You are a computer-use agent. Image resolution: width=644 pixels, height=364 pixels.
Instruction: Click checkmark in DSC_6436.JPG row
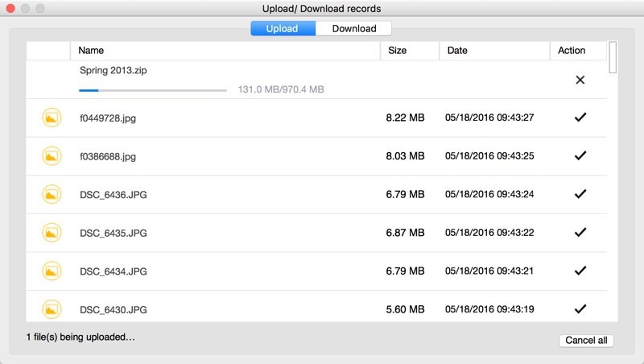pyautogui.click(x=580, y=194)
